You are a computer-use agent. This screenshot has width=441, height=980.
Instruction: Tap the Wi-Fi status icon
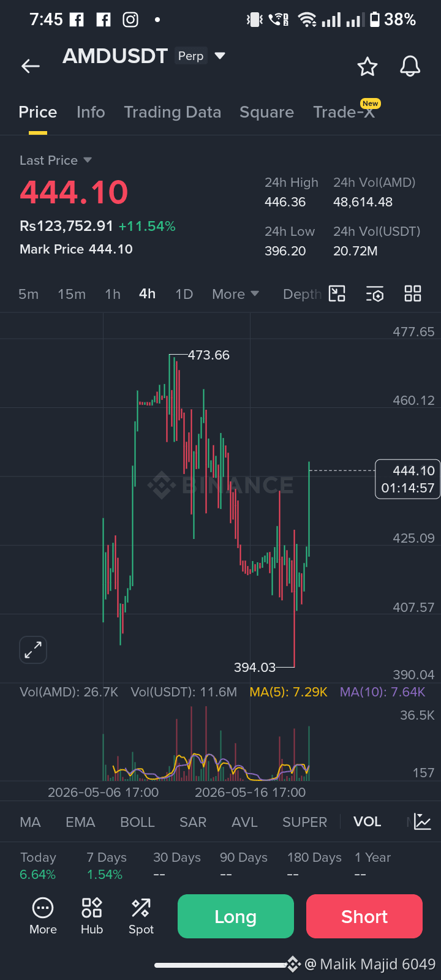(x=307, y=20)
